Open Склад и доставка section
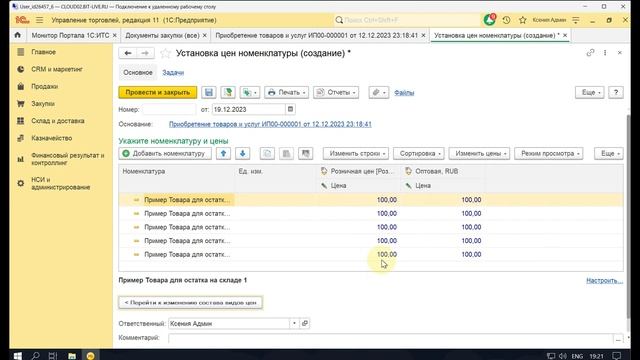Viewport: 640px width, 360px height. (58, 121)
